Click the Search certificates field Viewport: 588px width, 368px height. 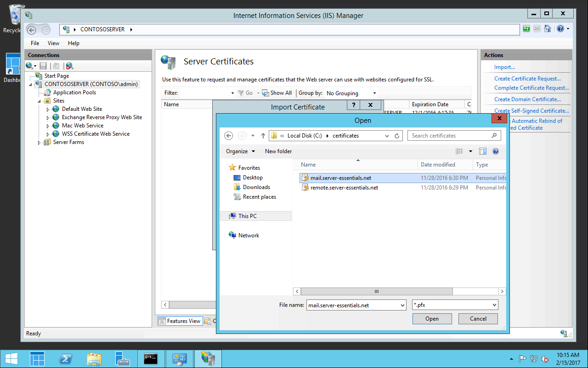coord(454,136)
